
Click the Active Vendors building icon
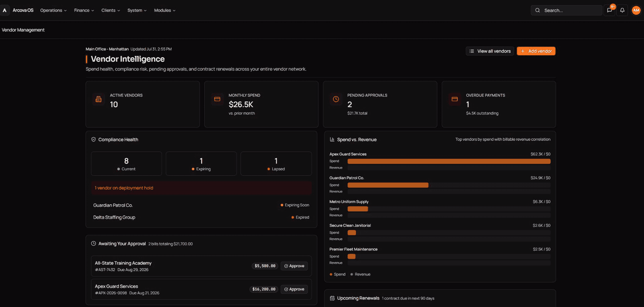(x=98, y=99)
